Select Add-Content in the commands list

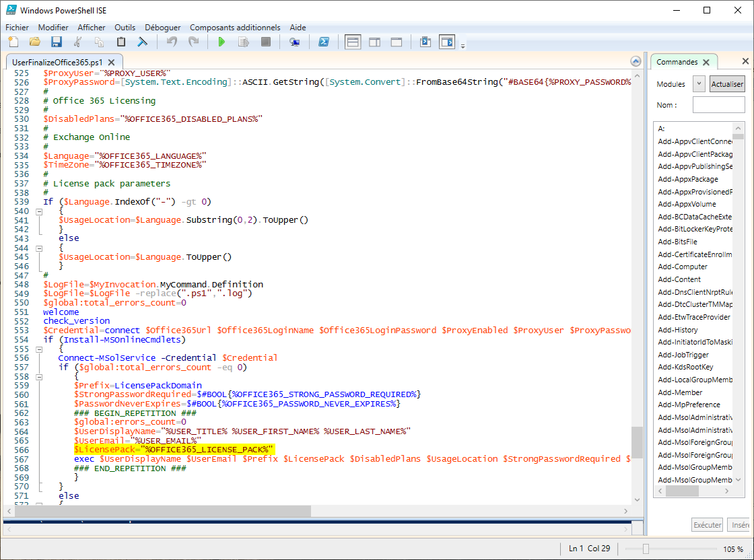click(679, 279)
